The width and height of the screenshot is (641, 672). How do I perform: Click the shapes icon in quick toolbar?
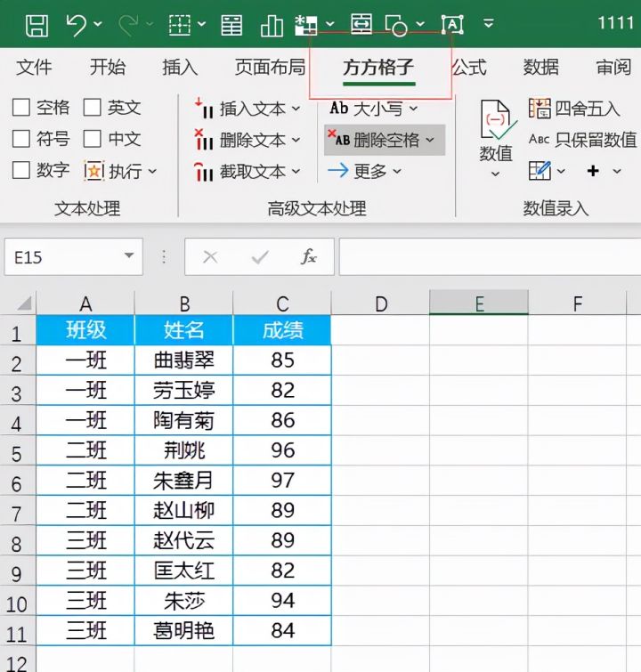tap(396, 26)
